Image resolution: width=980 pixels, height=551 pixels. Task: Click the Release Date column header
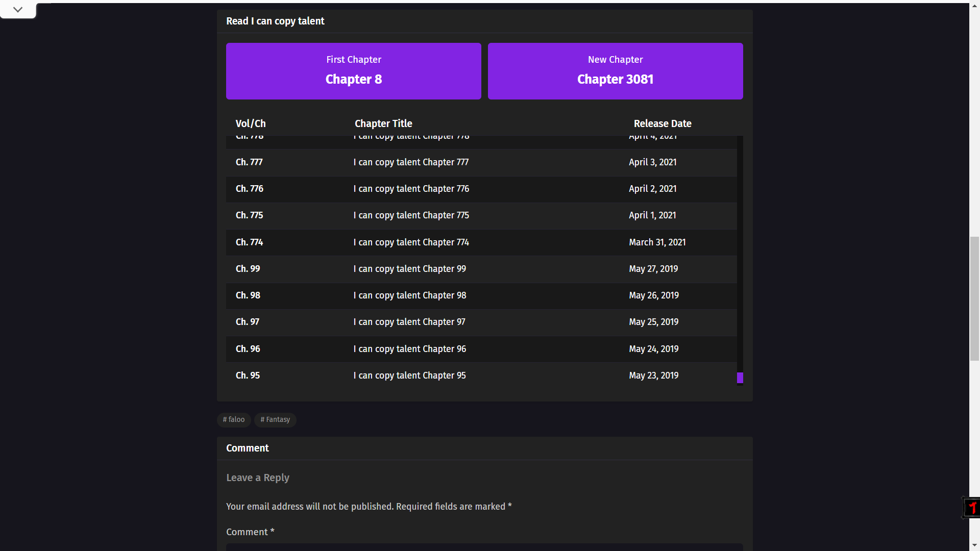[x=663, y=123]
